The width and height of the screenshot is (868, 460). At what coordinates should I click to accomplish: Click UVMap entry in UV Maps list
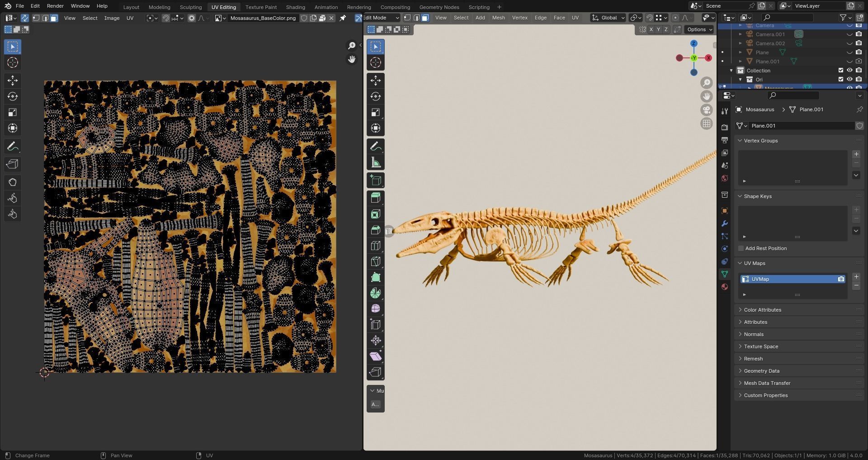(x=793, y=279)
